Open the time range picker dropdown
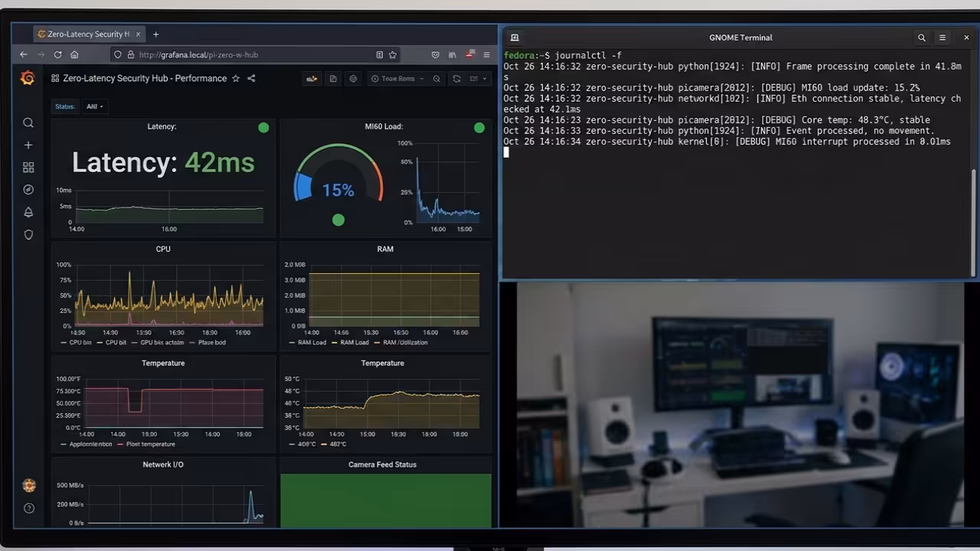Screen dimensions: 980x551 point(398,78)
